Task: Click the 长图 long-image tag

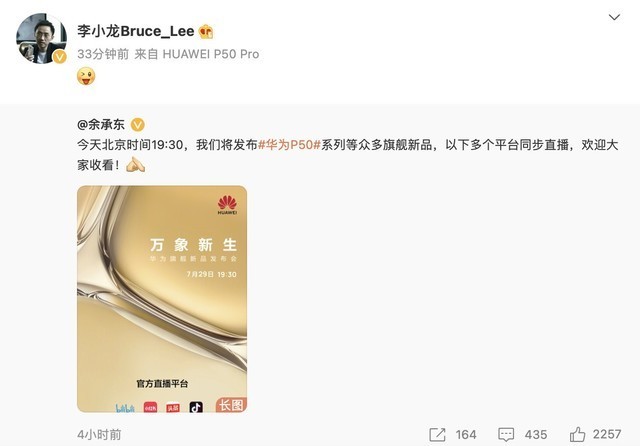Action: pos(231,405)
